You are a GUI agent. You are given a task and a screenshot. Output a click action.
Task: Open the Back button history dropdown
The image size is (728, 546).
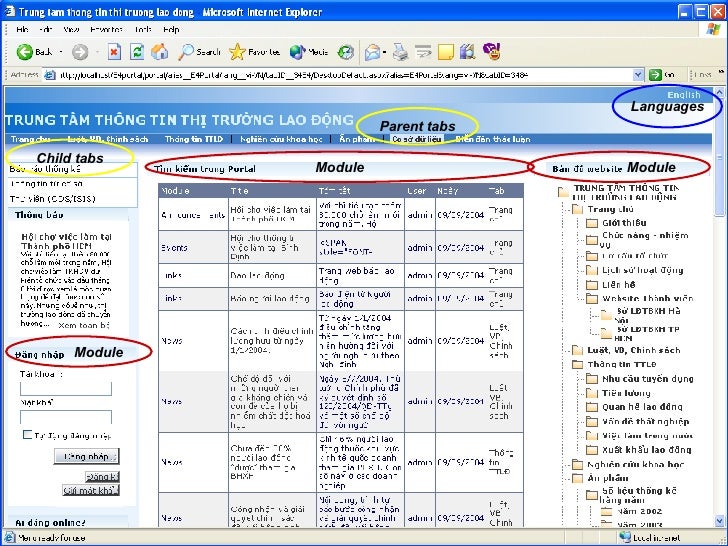coord(61,52)
